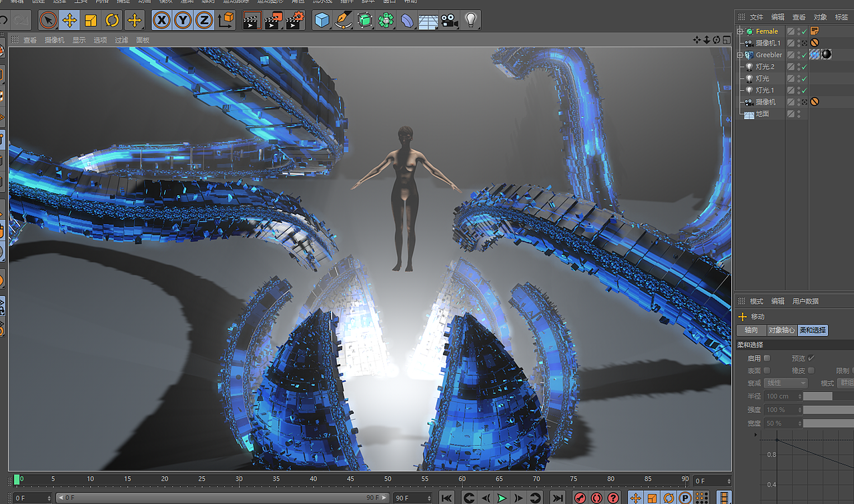The height and width of the screenshot is (504, 854).
Task: Click the 宽度 value stepper arrows
Action: point(799,423)
